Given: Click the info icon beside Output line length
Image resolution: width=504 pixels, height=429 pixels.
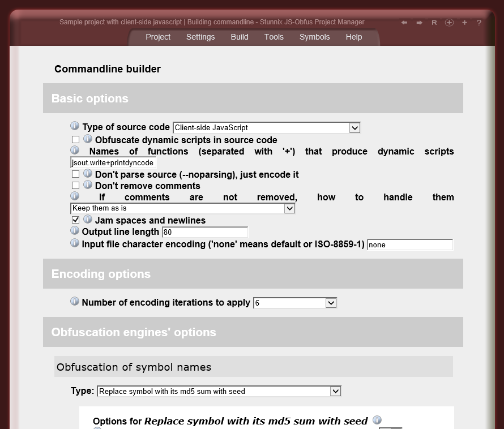Looking at the screenshot, I should (x=74, y=230).
